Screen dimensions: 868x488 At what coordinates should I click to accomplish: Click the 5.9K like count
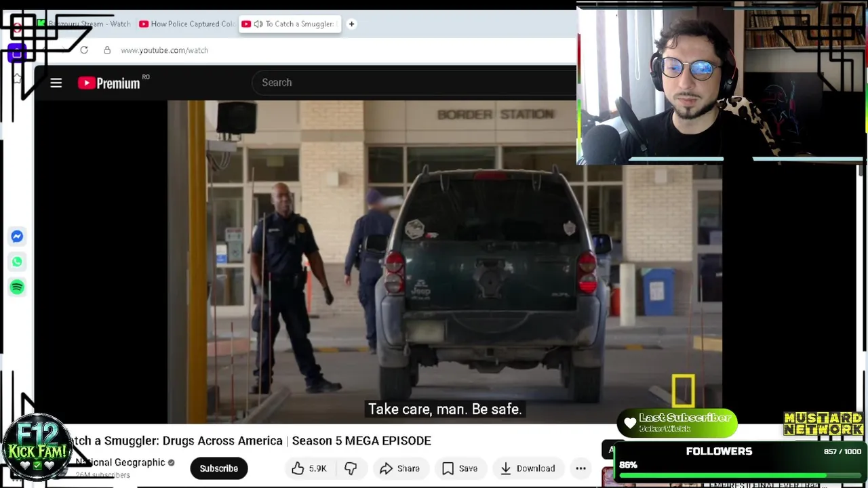coord(317,468)
